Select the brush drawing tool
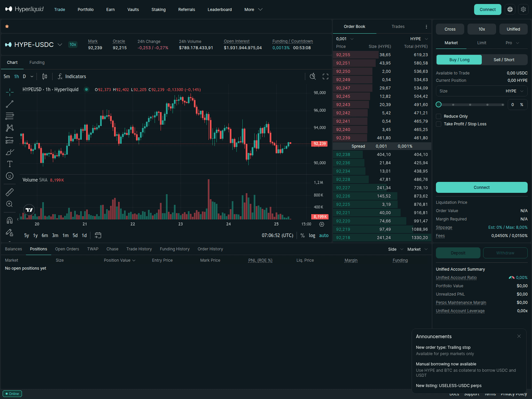This screenshot has height=399, width=532. click(9, 152)
